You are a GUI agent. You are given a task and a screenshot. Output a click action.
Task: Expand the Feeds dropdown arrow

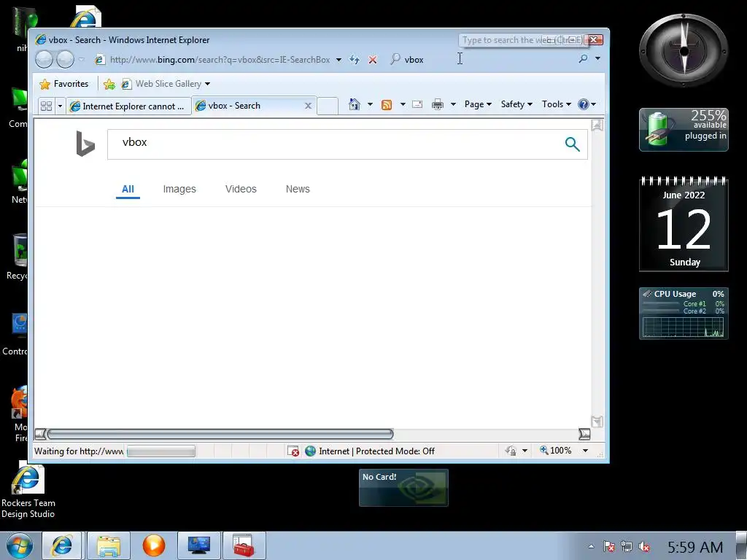point(403,104)
